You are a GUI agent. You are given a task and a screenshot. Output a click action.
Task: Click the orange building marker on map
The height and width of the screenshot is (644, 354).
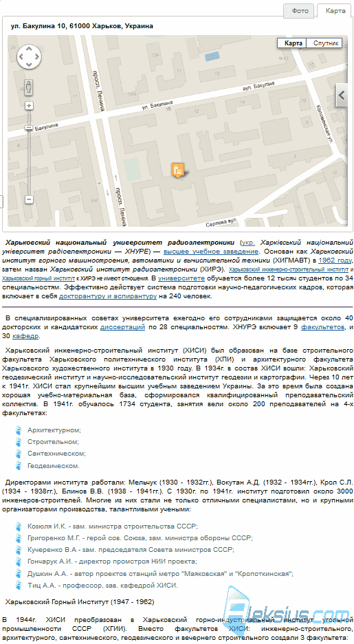click(x=177, y=169)
